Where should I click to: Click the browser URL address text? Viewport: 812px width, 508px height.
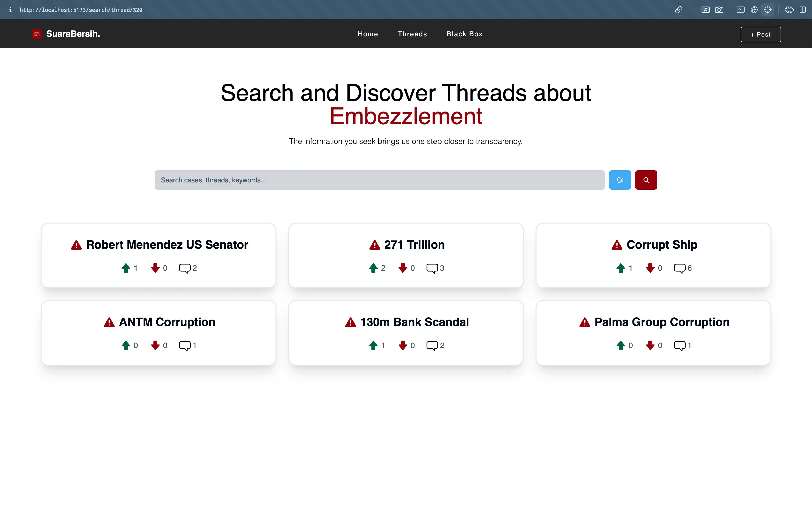[x=81, y=10]
